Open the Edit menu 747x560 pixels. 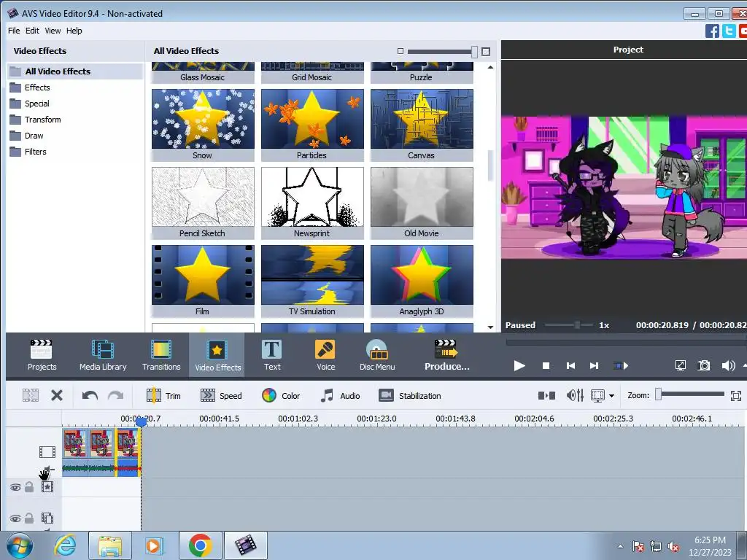(x=32, y=31)
